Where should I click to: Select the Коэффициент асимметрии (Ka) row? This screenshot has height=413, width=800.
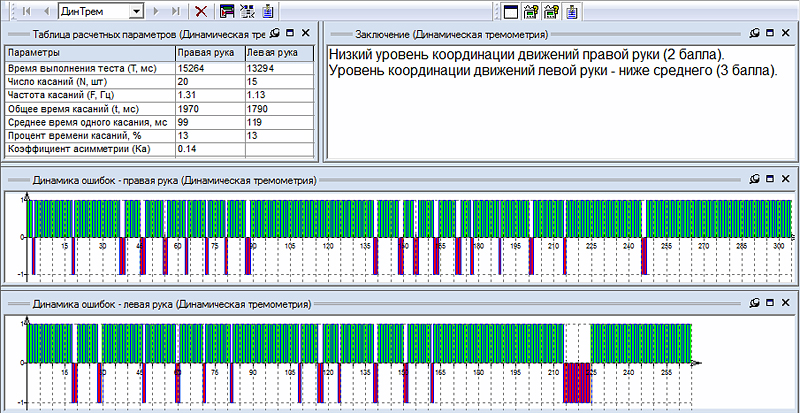88,148
